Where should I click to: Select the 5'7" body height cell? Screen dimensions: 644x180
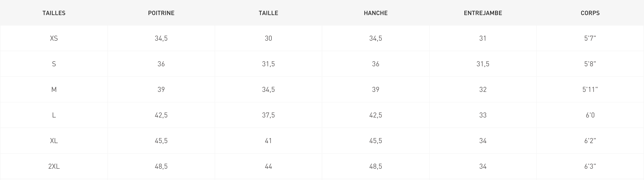[x=590, y=38]
